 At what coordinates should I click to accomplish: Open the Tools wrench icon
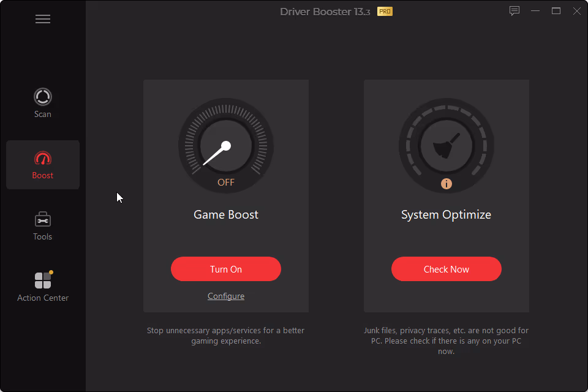43,219
